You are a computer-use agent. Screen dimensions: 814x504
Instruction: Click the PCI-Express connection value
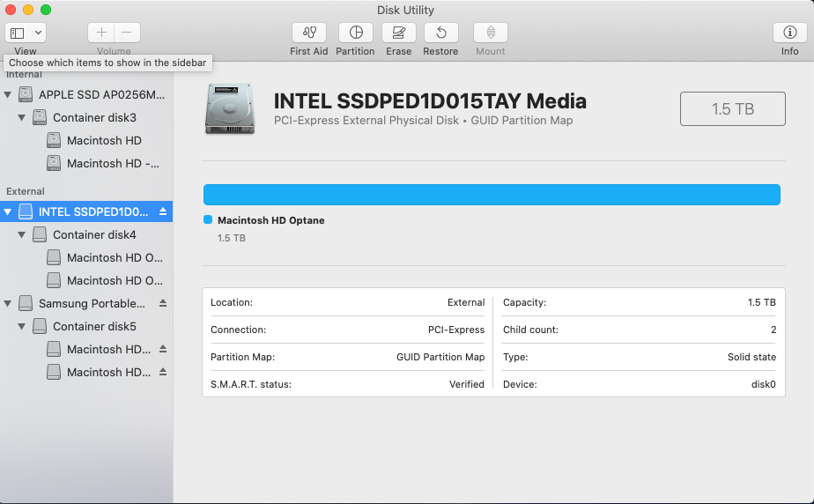[455, 330]
